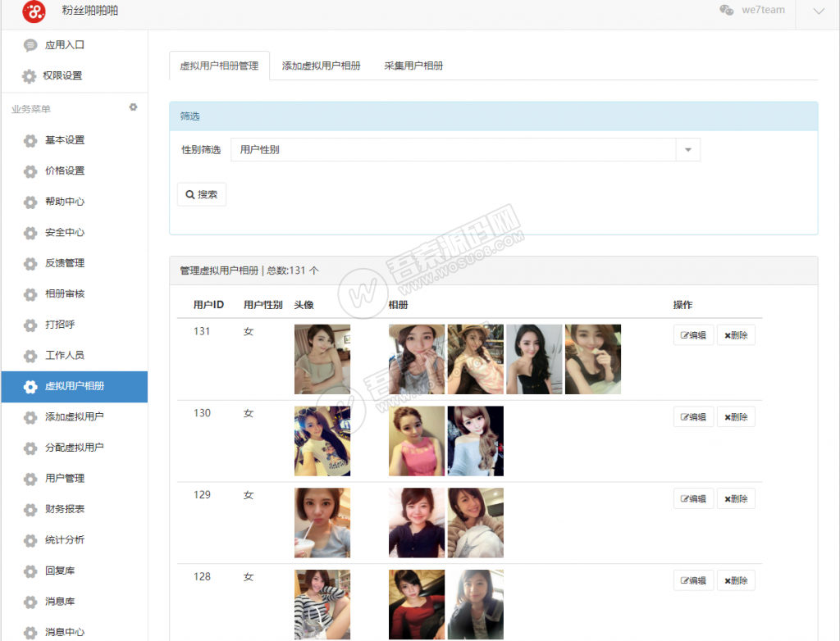Click the gear icon next to 基本设置

click(30, 140)
